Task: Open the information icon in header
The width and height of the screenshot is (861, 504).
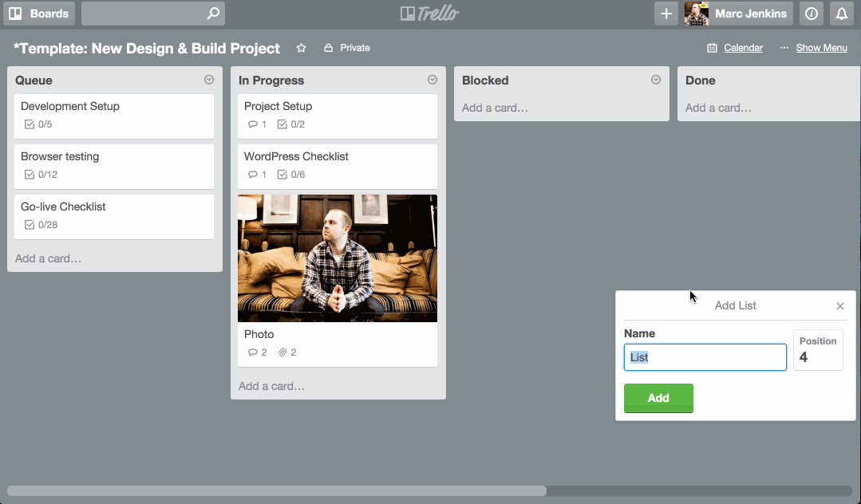Action: point(812,14)
